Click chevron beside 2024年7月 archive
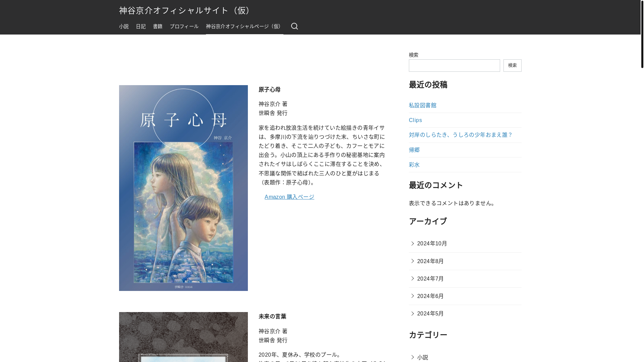 [413, 278]
